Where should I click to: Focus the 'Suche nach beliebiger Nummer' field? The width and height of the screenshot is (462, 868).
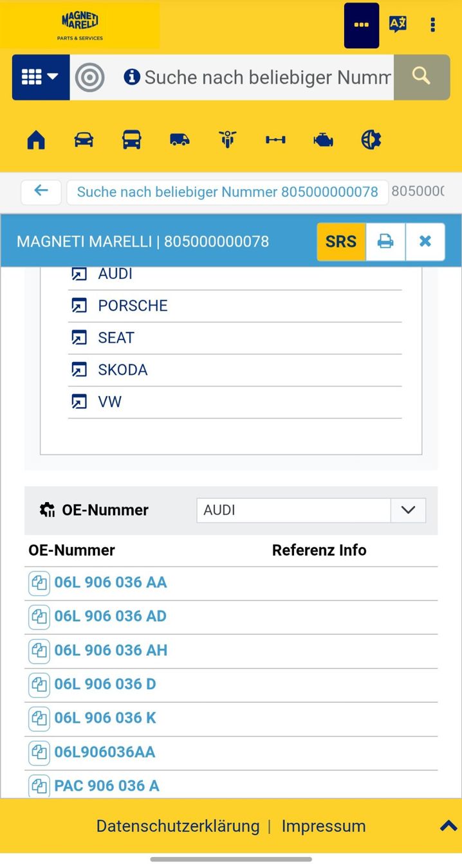[268, 78]
